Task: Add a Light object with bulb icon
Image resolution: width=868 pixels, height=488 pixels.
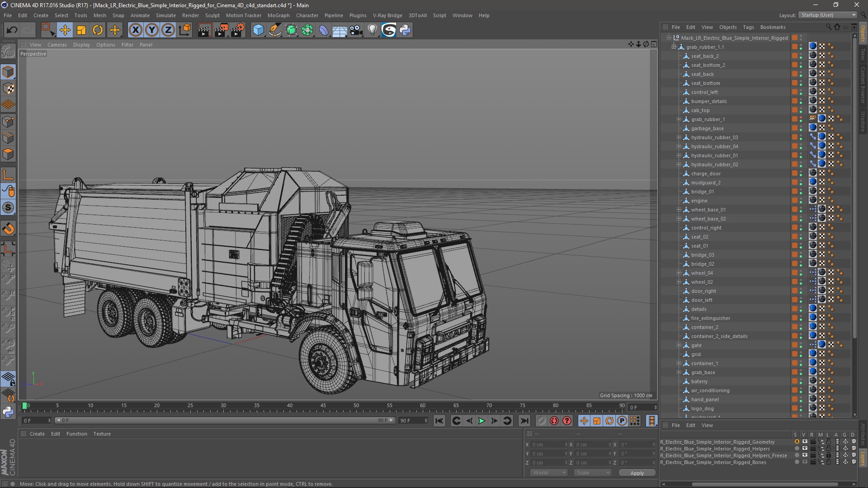Action: 372,30
